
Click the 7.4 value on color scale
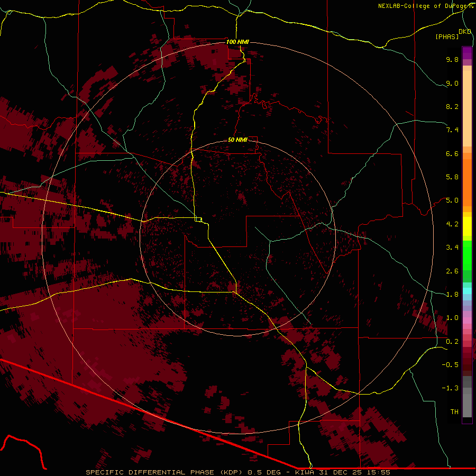[452, 130]
